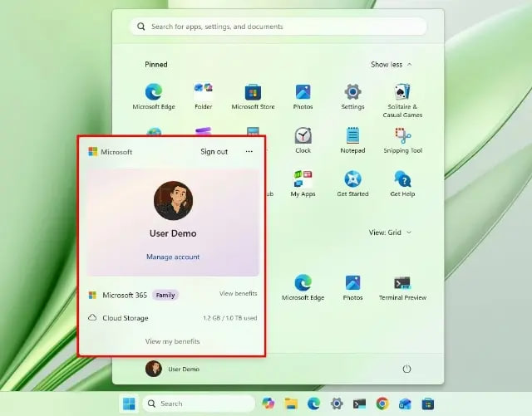Click View my benefits at panel bottom
532x416 pixels.
[x=172, y=341]
